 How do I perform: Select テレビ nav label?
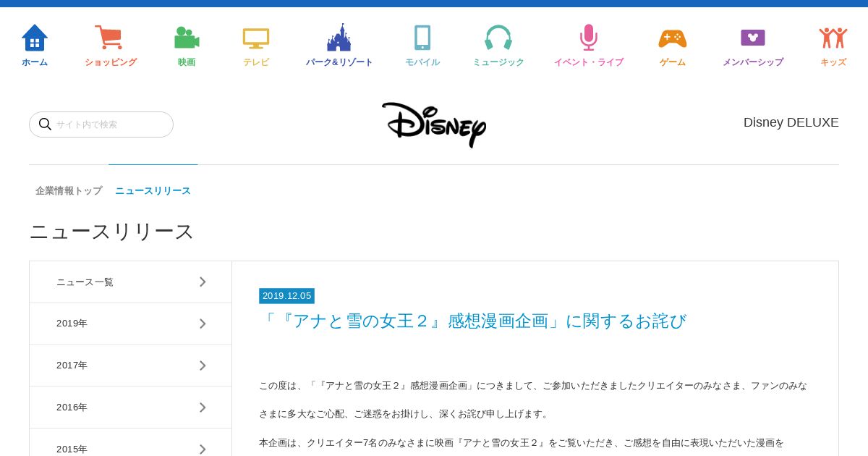pyautogui.click(x=256, y=62)
